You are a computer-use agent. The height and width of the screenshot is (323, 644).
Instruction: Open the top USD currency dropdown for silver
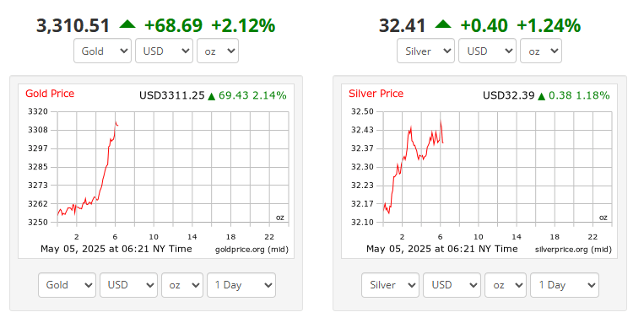tap(487, 51)
